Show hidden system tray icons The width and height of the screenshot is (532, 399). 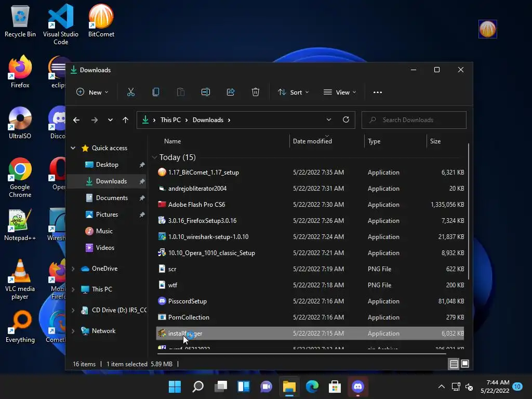(x=442, y=387)
